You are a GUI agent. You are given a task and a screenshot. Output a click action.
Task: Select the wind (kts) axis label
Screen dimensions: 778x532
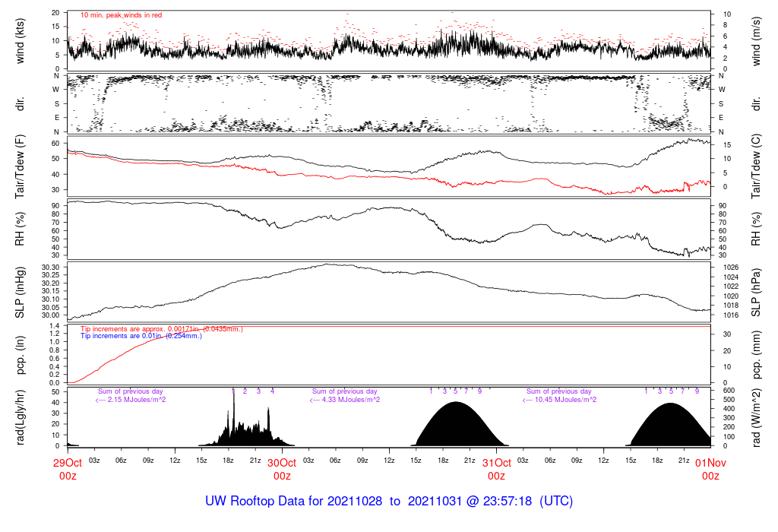point(21,41)
